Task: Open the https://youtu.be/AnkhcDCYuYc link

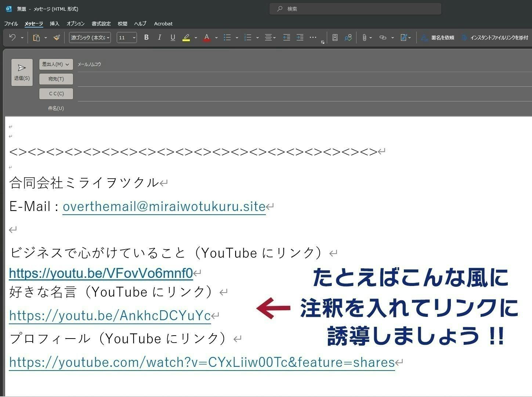Action: pos(110,315)
